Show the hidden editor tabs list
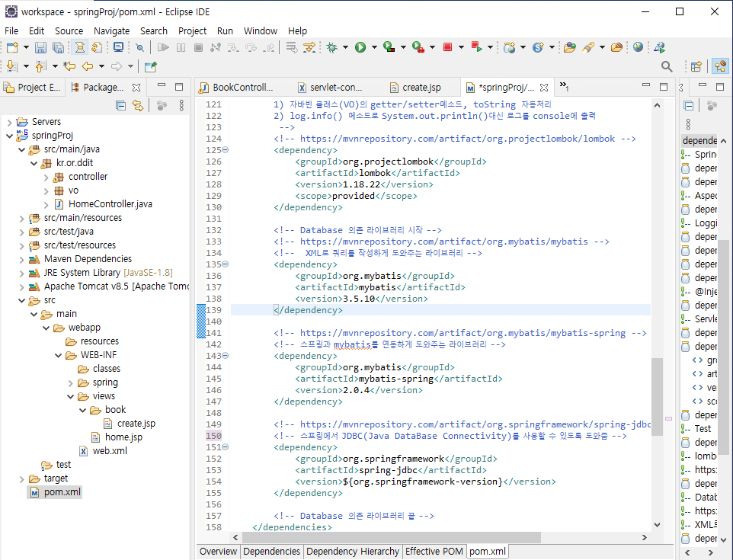The width and height of the screenshot is (733, 560). click(x=564, y=85)
